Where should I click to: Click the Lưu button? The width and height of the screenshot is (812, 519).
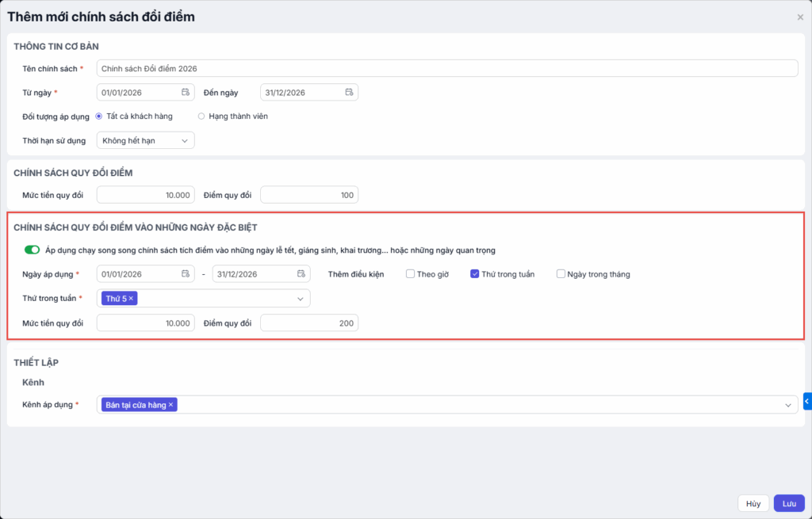click(789, 503)
